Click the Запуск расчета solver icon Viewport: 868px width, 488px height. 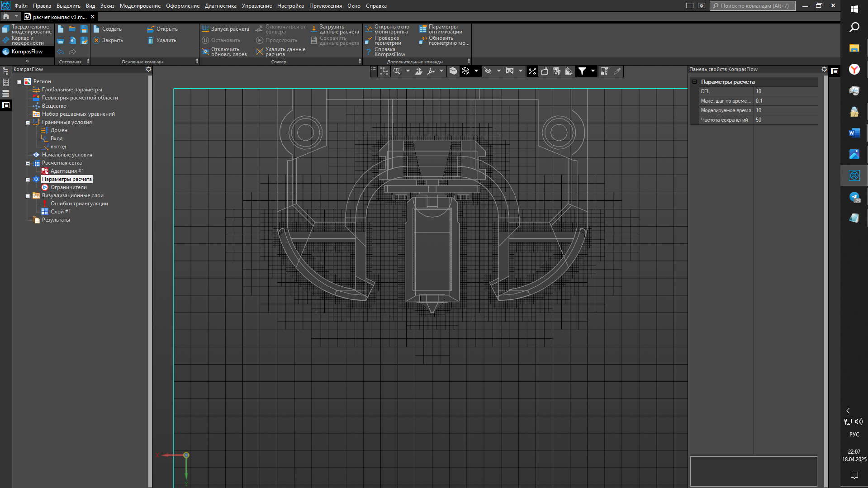click(x=205, y=29)
